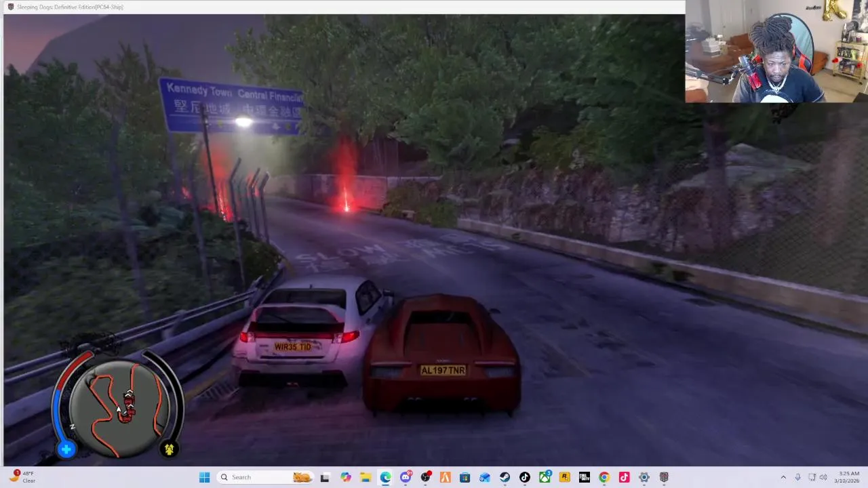The height and width of the screenshot is (488, 868).
Task: Click the microphone tray icon
Action: [x=797, y=477]
